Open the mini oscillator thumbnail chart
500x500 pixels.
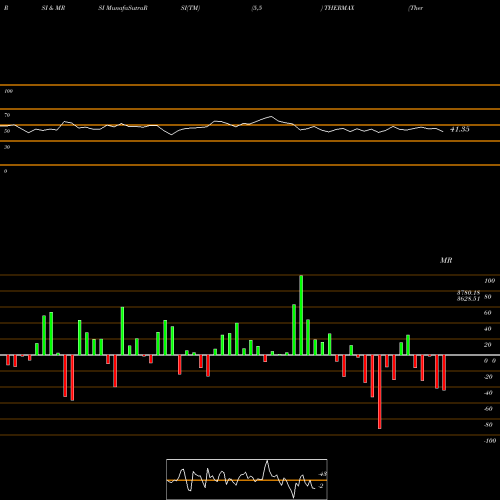(247, 479)
